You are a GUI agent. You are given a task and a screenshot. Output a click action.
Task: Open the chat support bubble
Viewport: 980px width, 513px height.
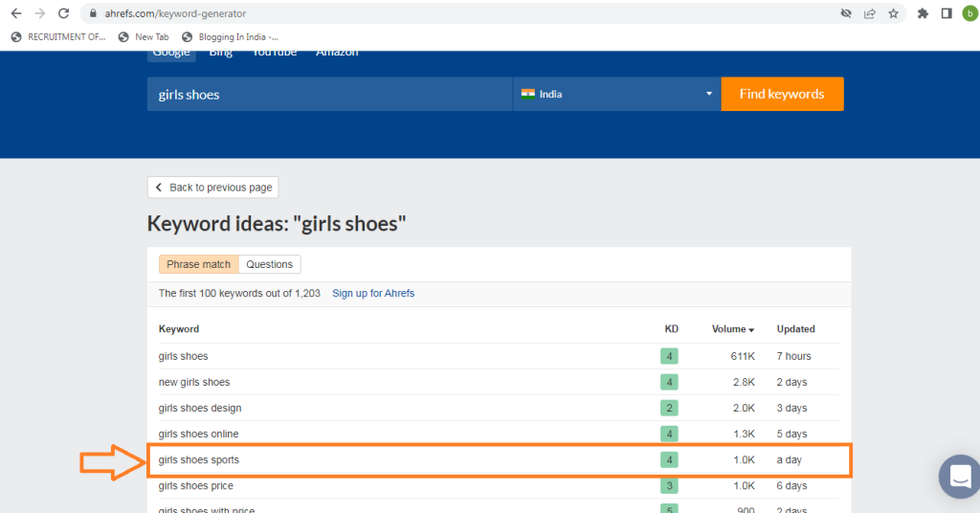(x=961, y=476)
